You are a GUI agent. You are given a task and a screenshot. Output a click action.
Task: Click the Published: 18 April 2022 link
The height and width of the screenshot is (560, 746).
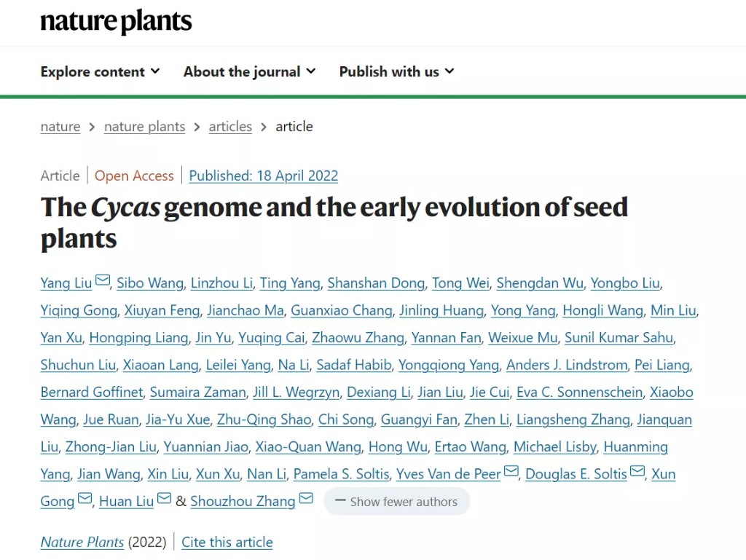(263, 176)
